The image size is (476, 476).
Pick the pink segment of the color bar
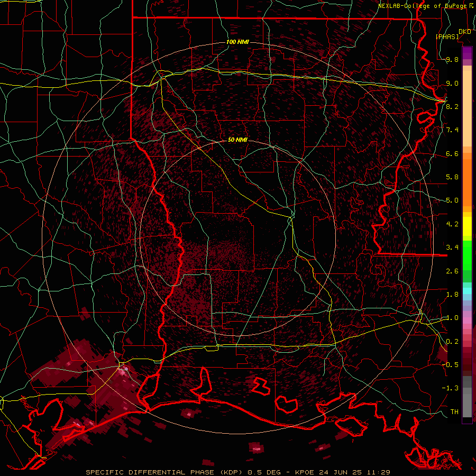(467, 321)
